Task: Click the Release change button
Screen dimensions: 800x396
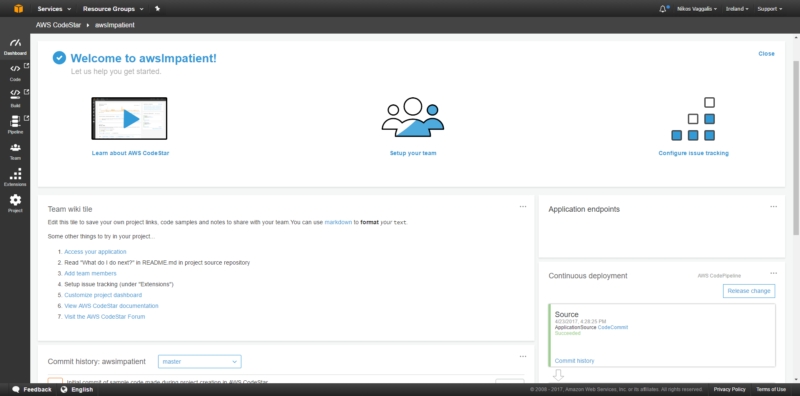Action: tap(748, 291)
